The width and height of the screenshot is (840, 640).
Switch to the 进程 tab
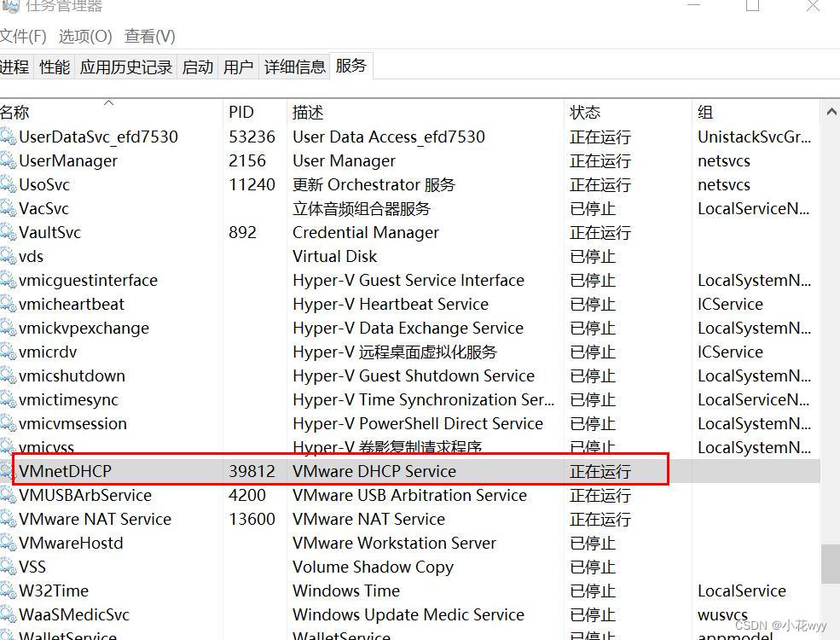pyautogui.click(x=15, y=66)
